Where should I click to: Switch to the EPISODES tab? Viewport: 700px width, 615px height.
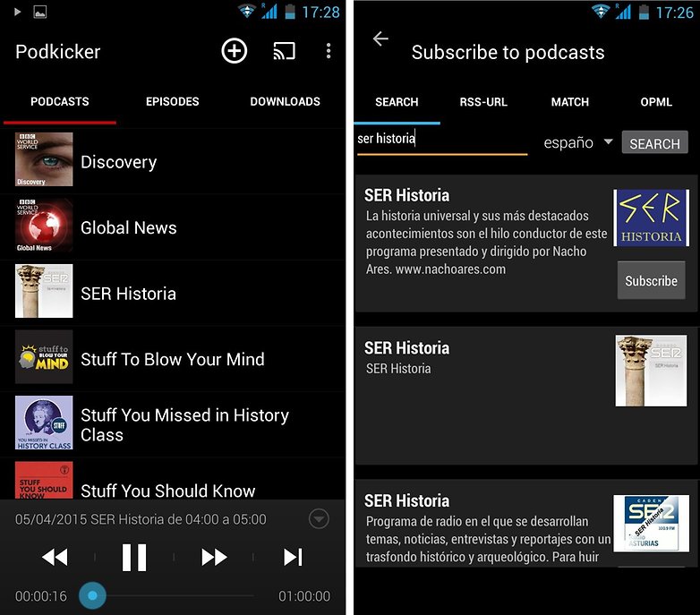point(173,102)
